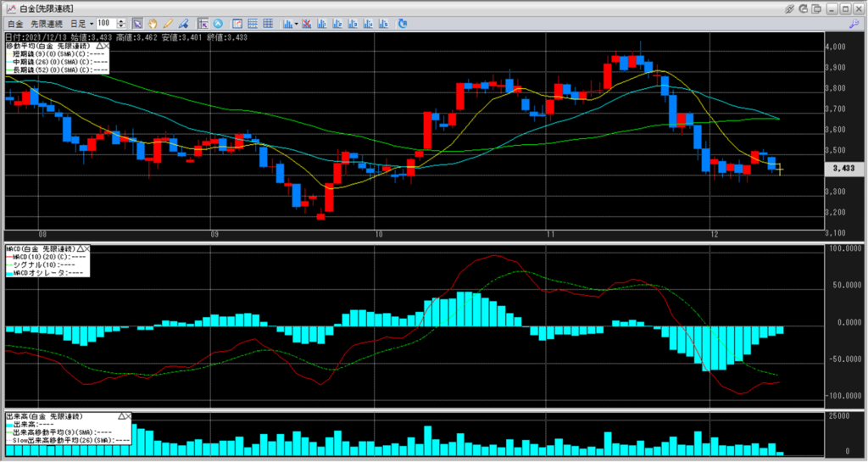Select the blue eraser/marker tool
The width and height of the screenshot is (868, 462).
[x=183, y=24]
